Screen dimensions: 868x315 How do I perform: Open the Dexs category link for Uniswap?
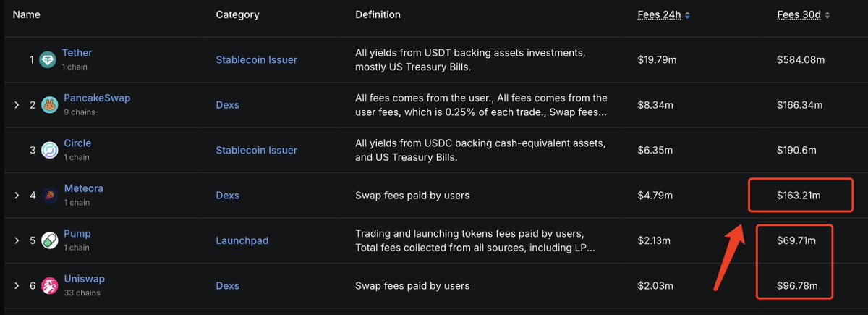[228, 286]
